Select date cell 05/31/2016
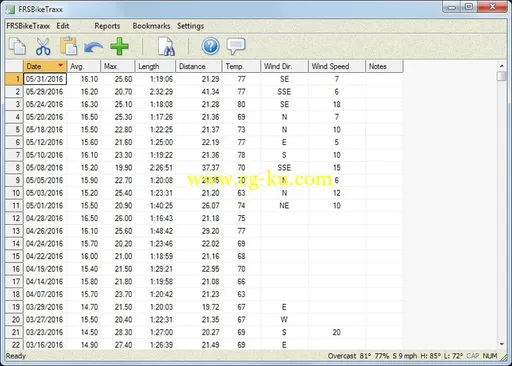This screenshot has height=366, width=512. (x=45, y=79)
